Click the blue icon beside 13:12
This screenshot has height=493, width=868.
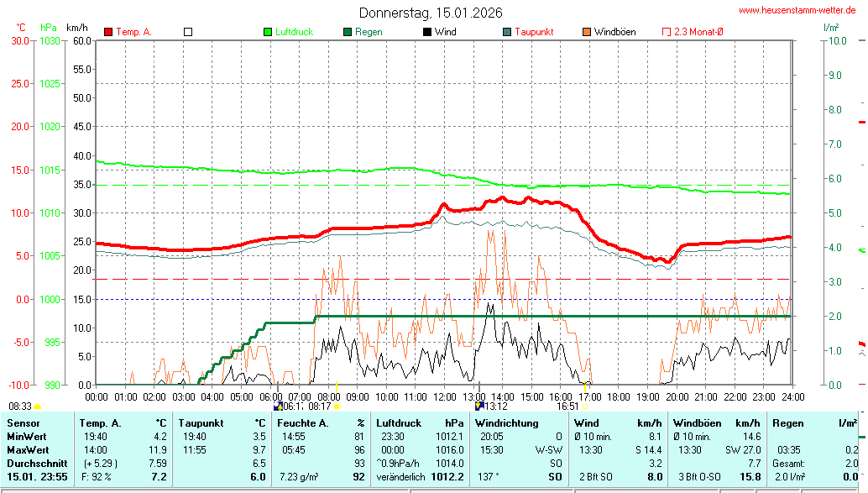pos(479,406)
